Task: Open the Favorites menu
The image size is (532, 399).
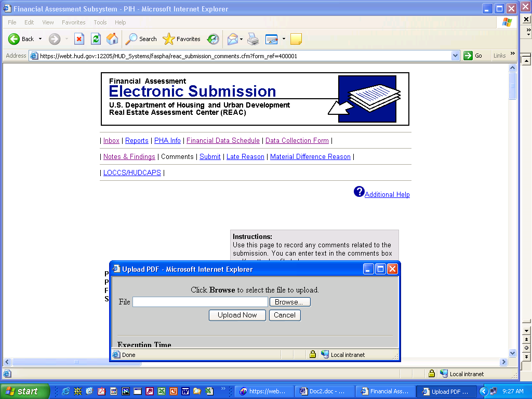Action: [x=74, y=22]
